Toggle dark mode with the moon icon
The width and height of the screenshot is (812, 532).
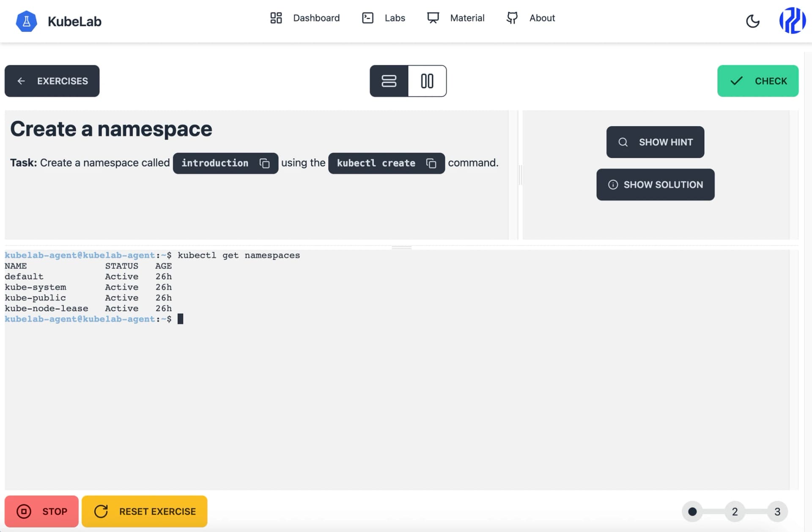(752, 21)
